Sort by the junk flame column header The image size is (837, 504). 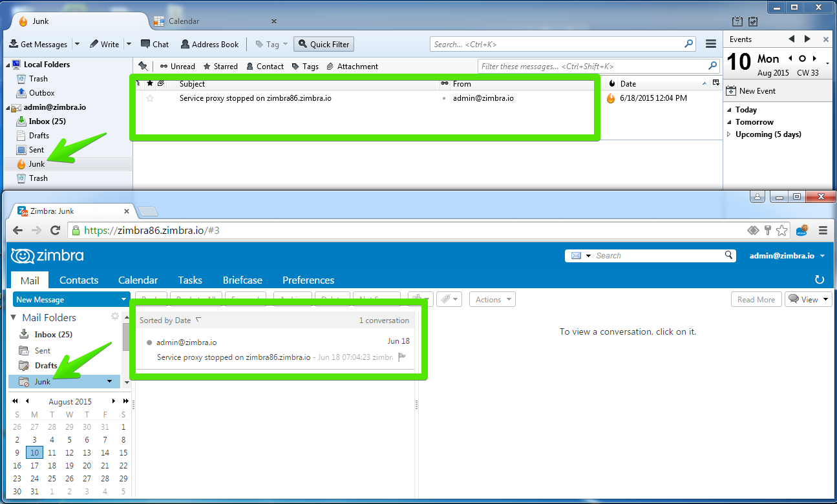pyautogui.click(x=612, y=83)
